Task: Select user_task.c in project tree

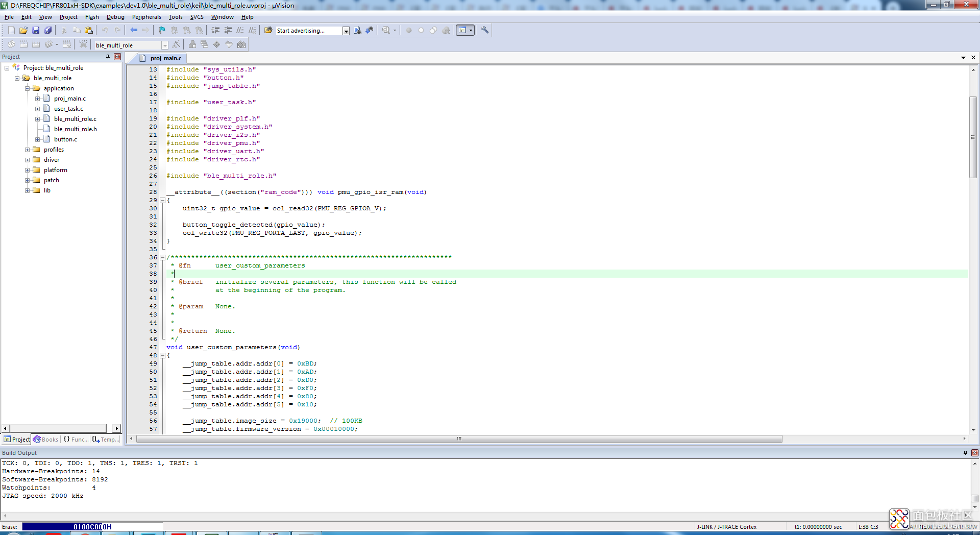Action: [x=68, y=109]
